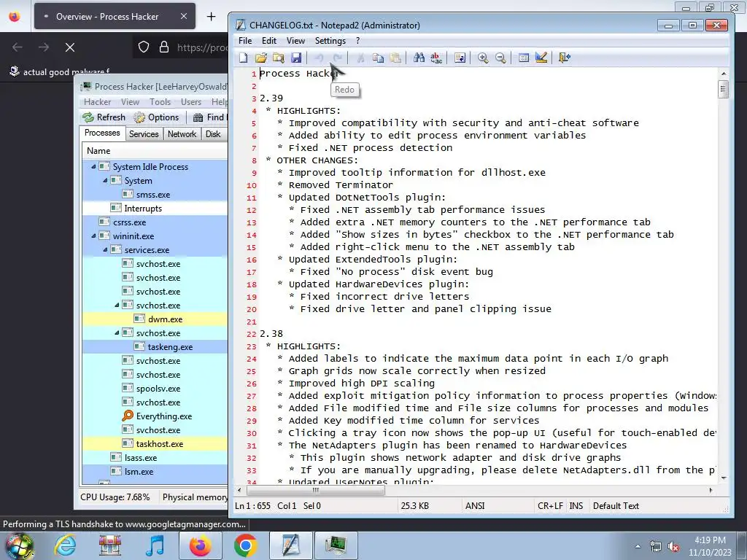Open the Users menu in Process Hacker
Image resolution: width=747 pixels, height=560 pixels.
point(190,102)
